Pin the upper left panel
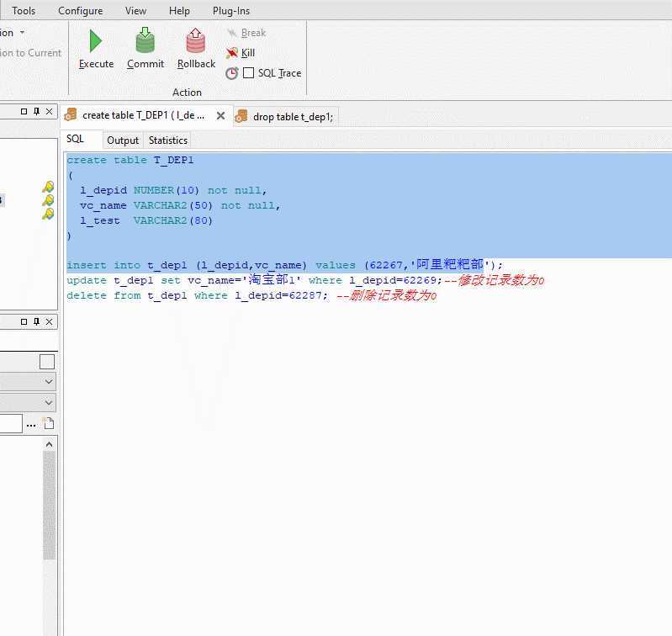672x636 pixels. point(36,111)
